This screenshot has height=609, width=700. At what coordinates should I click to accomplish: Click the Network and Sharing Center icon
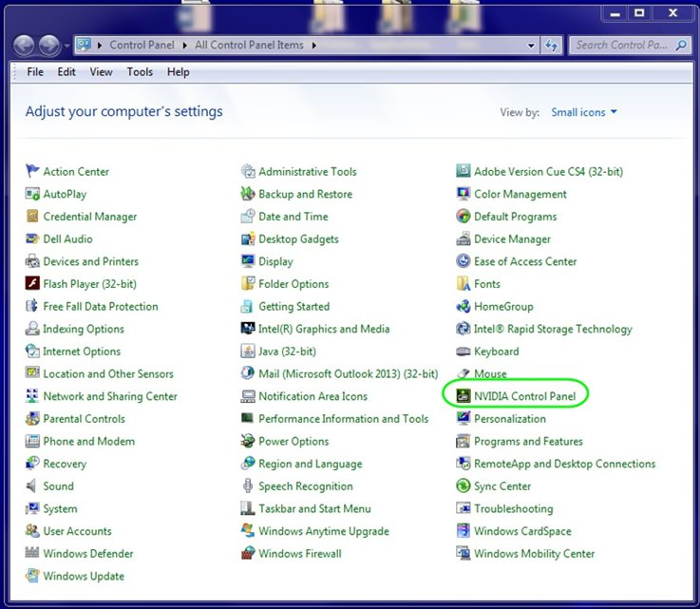pyautogui.click(x=32, y=396)
